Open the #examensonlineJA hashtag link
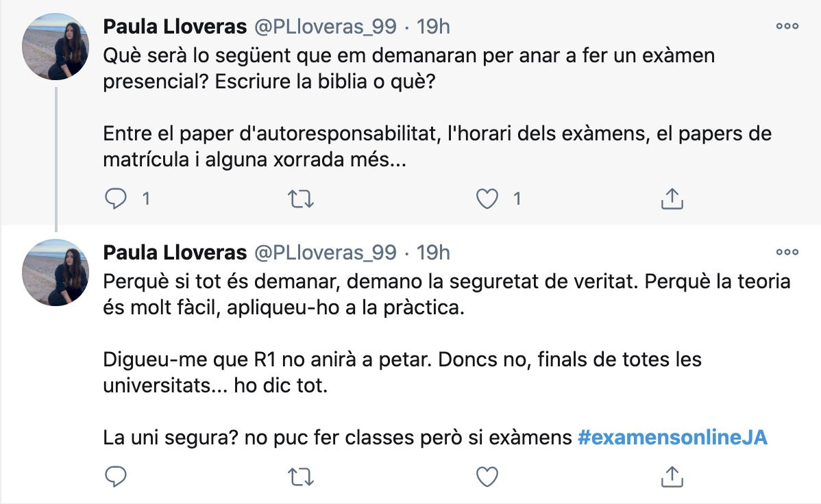Image resolution: width=821 pixels, height=504 pixels. pyautogui.click(x=672, y=437)
